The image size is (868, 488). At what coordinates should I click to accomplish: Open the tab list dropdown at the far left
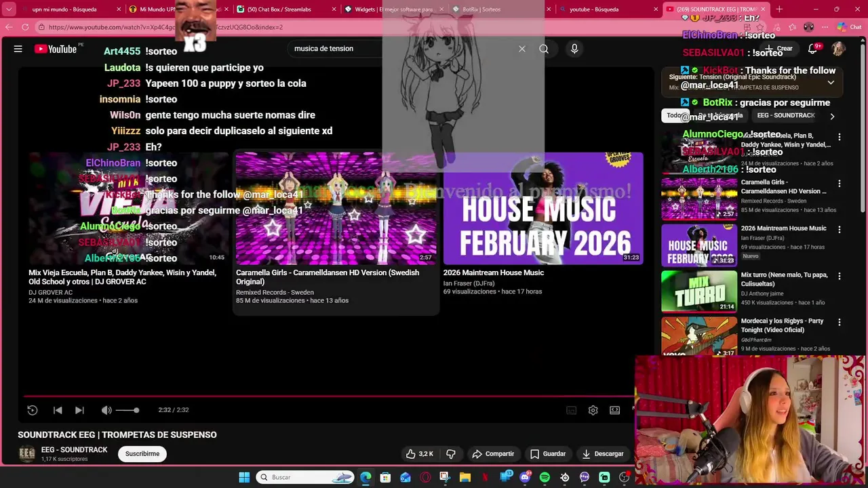(x=9, y=9)
